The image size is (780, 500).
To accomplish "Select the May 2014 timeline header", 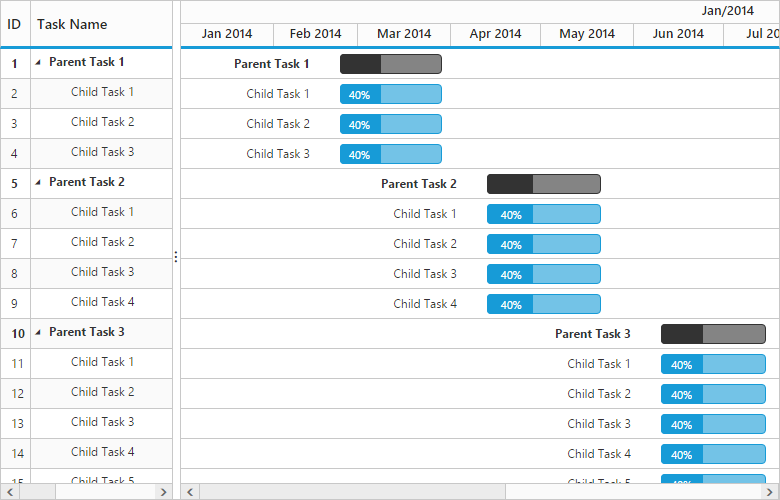I will tap(587, 34).
